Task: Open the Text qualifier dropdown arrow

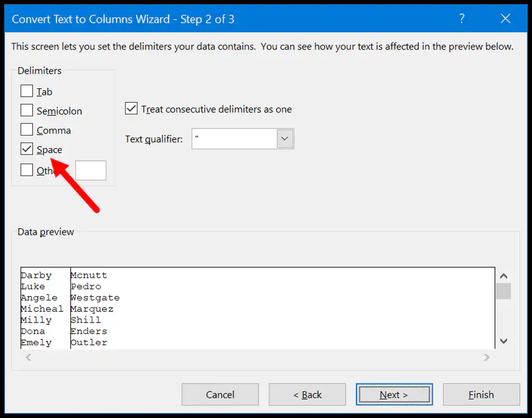Action: (285, 139)
